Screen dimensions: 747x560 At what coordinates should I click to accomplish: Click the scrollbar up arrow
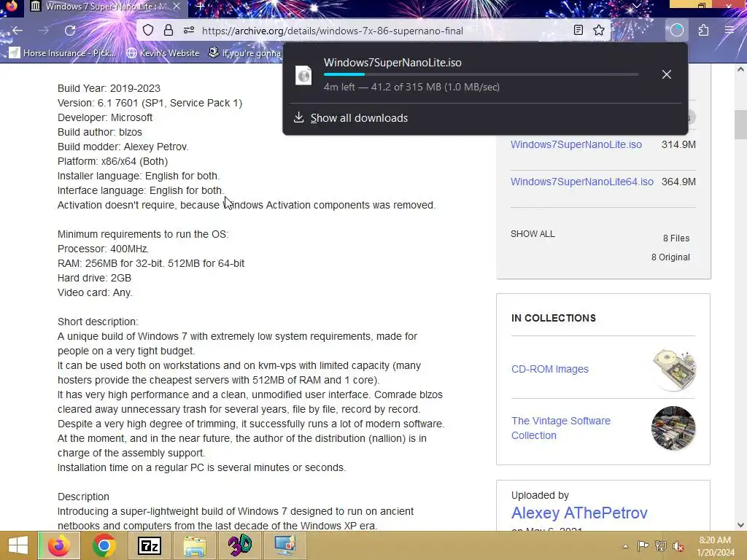point(740,69)
